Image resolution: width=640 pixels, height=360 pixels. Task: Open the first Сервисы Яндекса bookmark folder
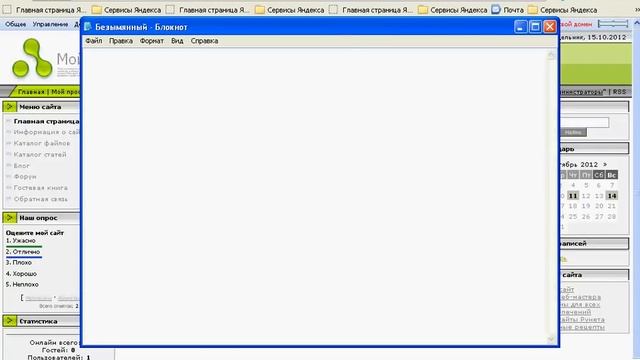tap(127, 10)
